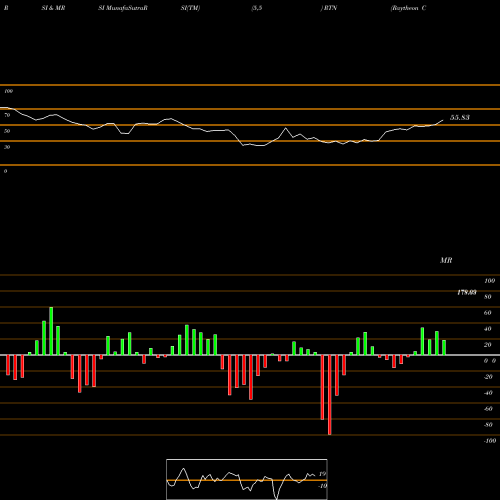The height and width of the screenshot is (500, 500).
Task: Click the 'SI(TM)' header text
Action: point(190,8)
